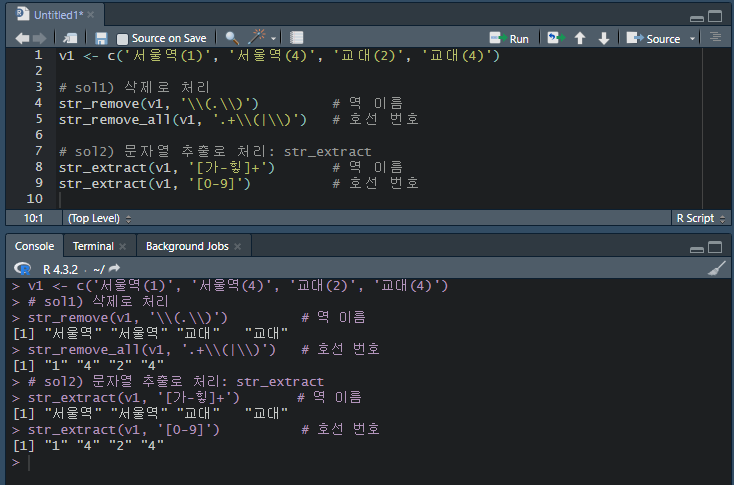
Task: View current working directory arrow icon
Action: [114, 268]
